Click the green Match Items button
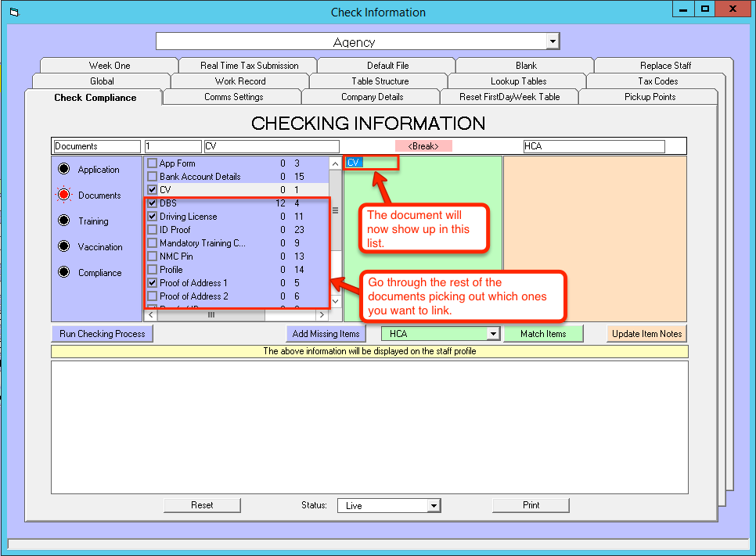 (543, 334)
